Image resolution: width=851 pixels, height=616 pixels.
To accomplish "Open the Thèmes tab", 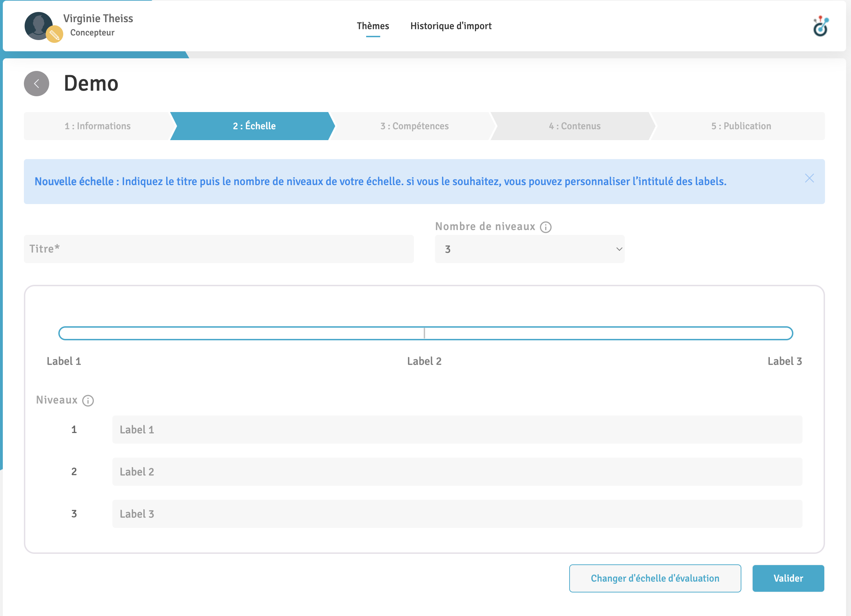I will coord(372,26).
